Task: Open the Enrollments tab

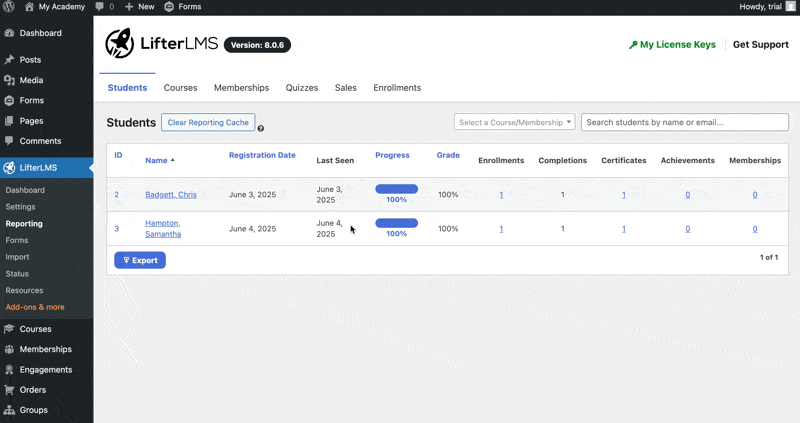Action: tap(397, 88)
